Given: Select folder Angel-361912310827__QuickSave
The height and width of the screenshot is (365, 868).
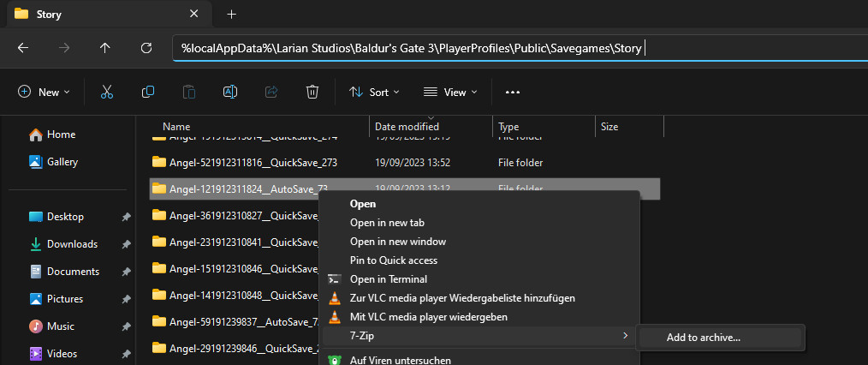Looking at the screenshot, I should click(235, 214).
